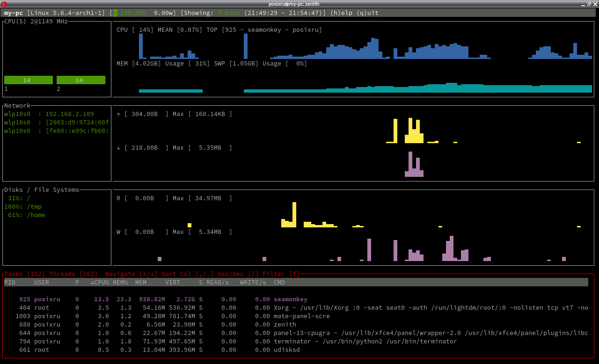
Task: Select CPU core 1 usage bar
Action: coord(29,80)
